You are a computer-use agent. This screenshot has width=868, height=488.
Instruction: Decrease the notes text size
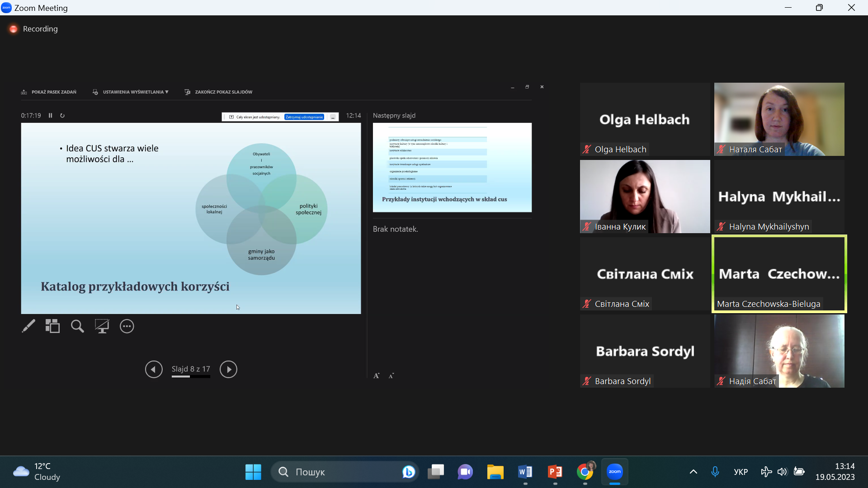pyautogui.click(x=392, y=375)
